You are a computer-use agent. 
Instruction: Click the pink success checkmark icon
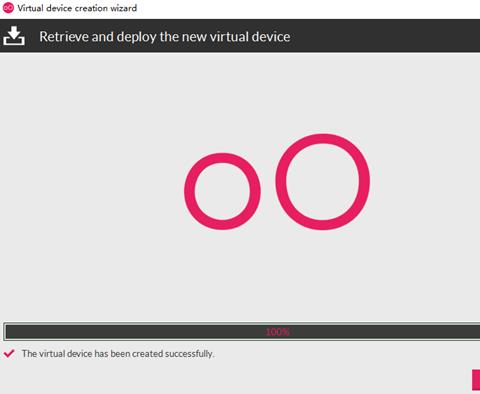[9, 353]
